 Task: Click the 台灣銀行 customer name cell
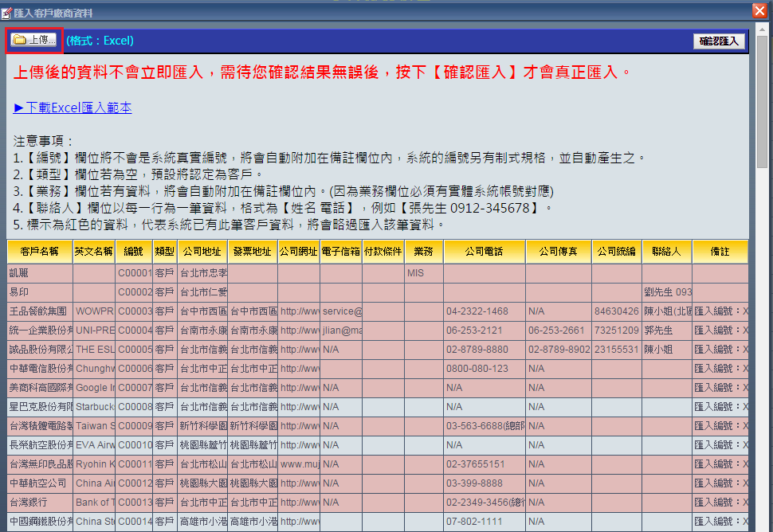(39, 503)
